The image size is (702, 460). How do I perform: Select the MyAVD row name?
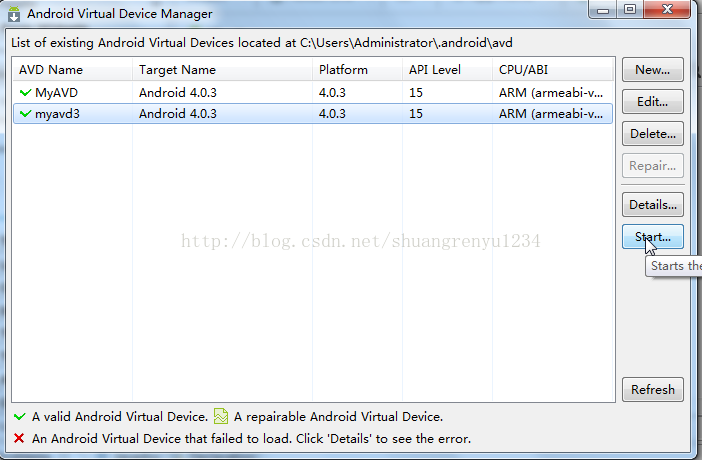pyautogui.click(x=56, y=93)
